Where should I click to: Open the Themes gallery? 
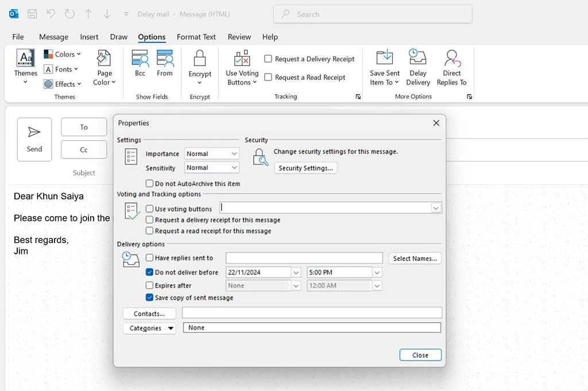pos(25,67)
